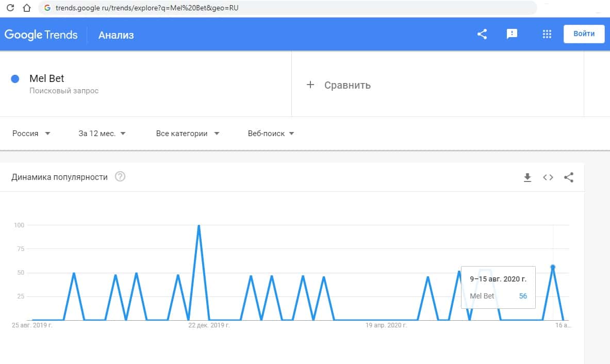The width and height of the screenshot is (610, 364).
Task: Download the interest over time chart data
Action: [527, 178]
